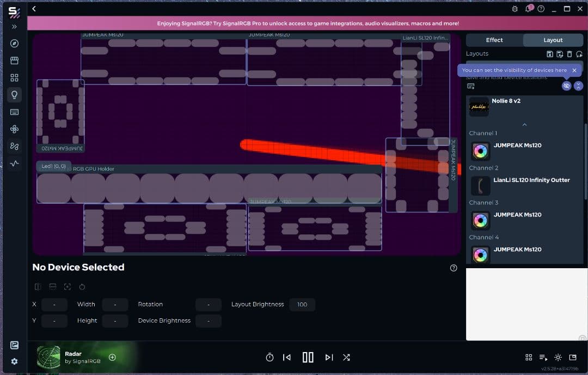This screenshot has width=588, height=375.
Task: Open the marketplace store icon in sidebar
Action: tap(14, 61)
